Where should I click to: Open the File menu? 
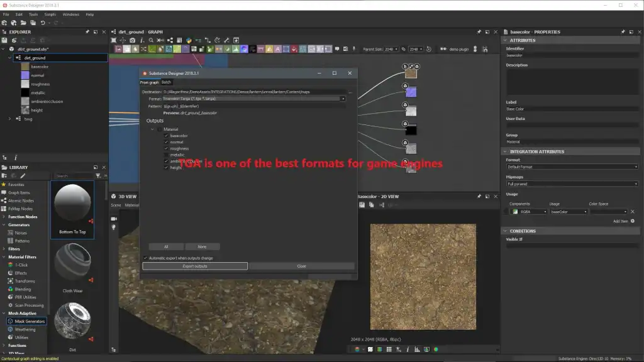tap(6, 14)
